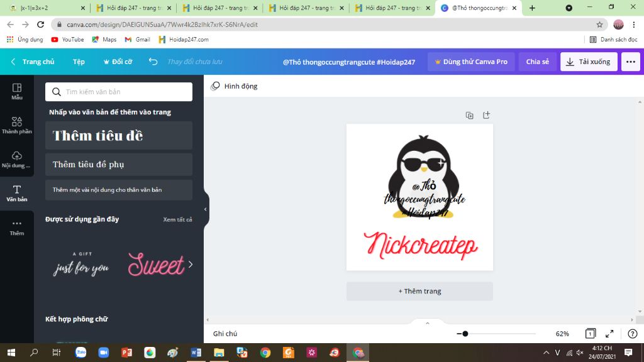Add a subheading with Thêm tiêu đề phụ

(x=119, y=164)
